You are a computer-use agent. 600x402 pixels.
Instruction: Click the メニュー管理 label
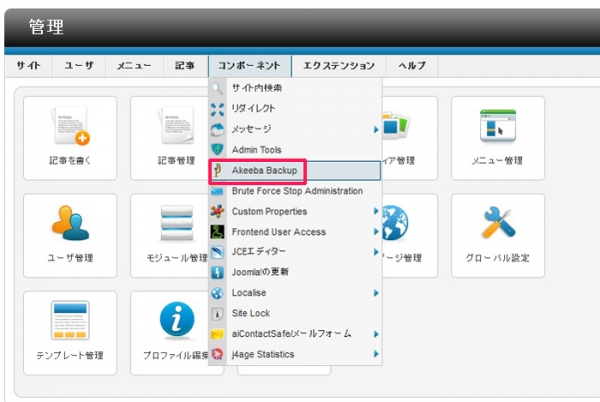tap(497, 161)
